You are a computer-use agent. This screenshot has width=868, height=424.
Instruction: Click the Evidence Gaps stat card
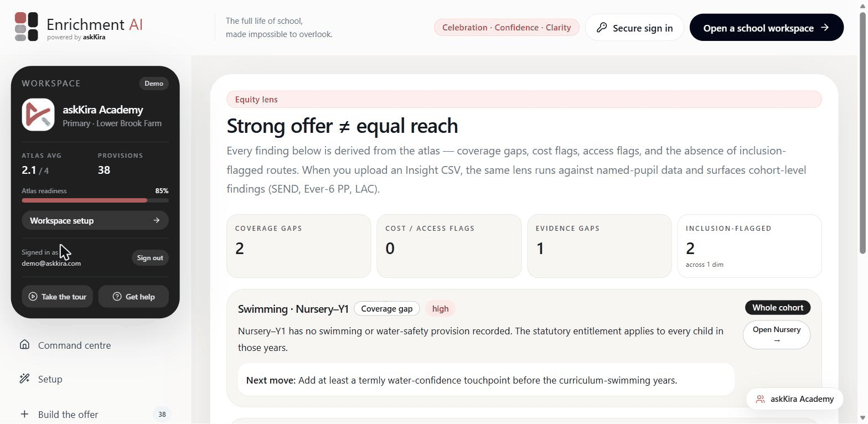600,246
